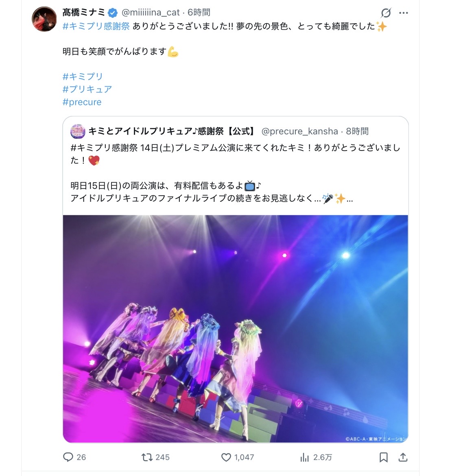Screen dimensions: 476x476
Task: View analytics via the bar chart icon
Action: 304,457
